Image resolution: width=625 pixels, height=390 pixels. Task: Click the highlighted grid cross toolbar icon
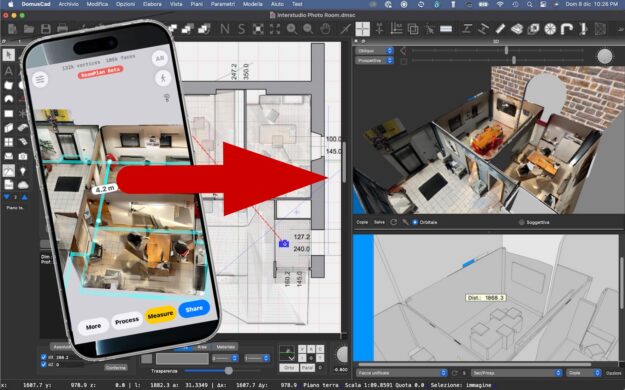click(x=362, y=29)
